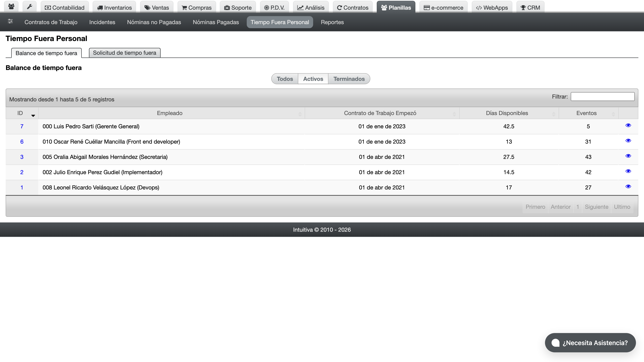Select Balance de tiempo fuera tab
The width and height of the screenshot is (644, 362).
coord(46,53)
